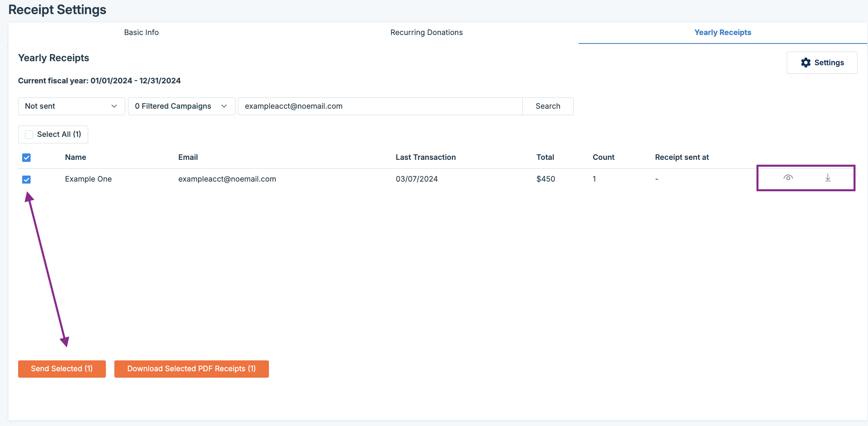
Task: Click the Name column header
Action: coord(76,157)
